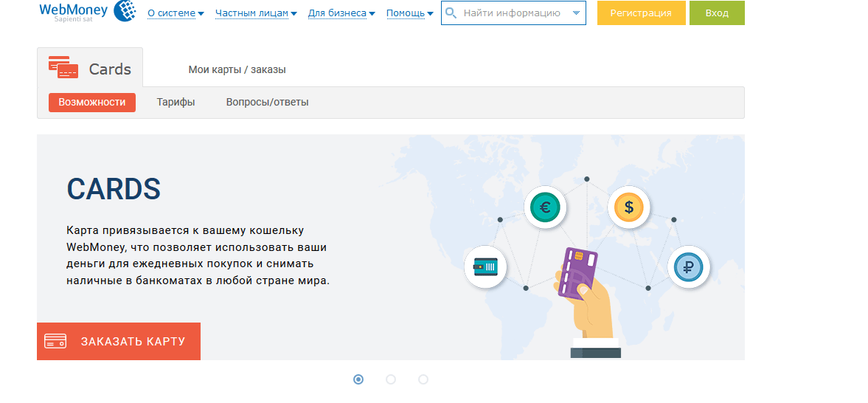Click the banner description text paragraph
The image size is (868, 403).
click(x=198, y=255)
